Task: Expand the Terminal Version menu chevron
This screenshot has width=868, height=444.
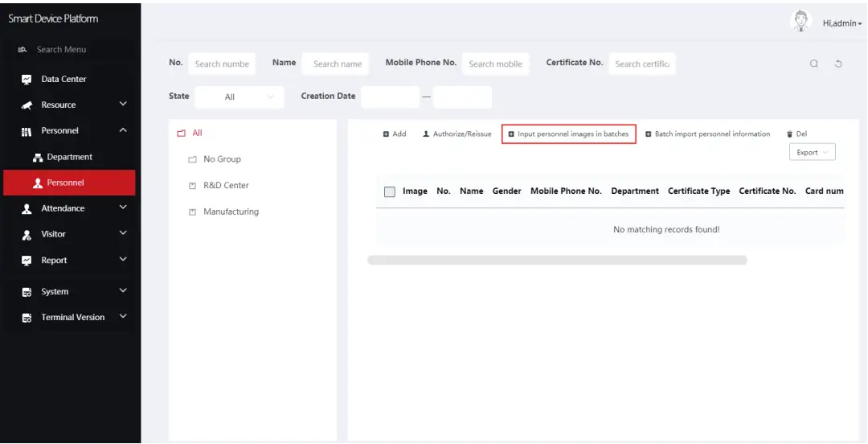Action: point(123,316)
